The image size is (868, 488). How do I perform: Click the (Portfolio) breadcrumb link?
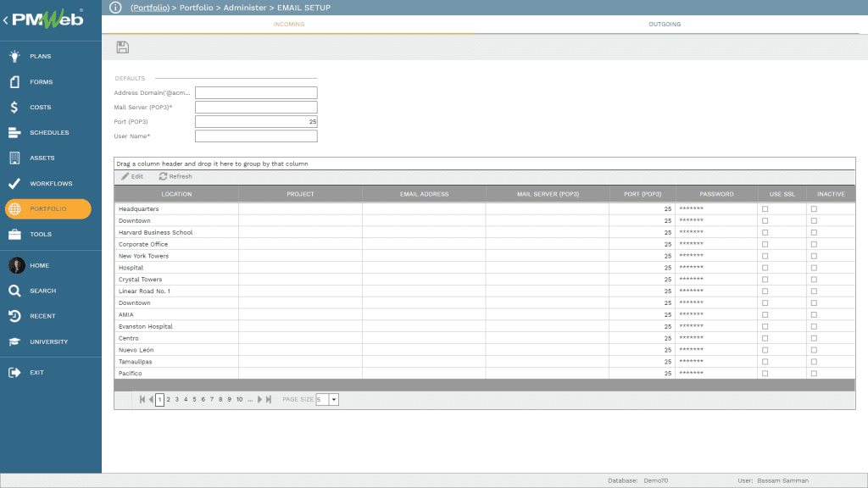150,8
